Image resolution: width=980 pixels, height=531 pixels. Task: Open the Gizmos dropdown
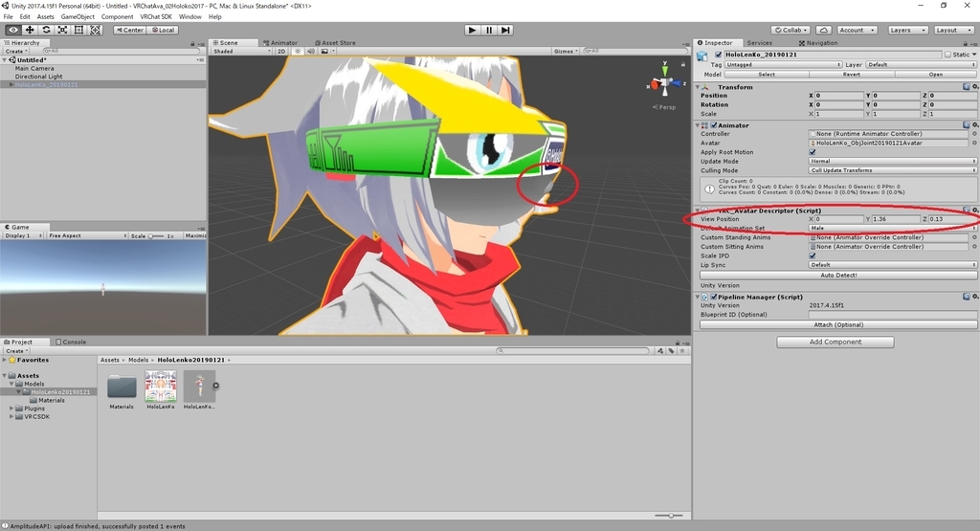click(567, 52)
